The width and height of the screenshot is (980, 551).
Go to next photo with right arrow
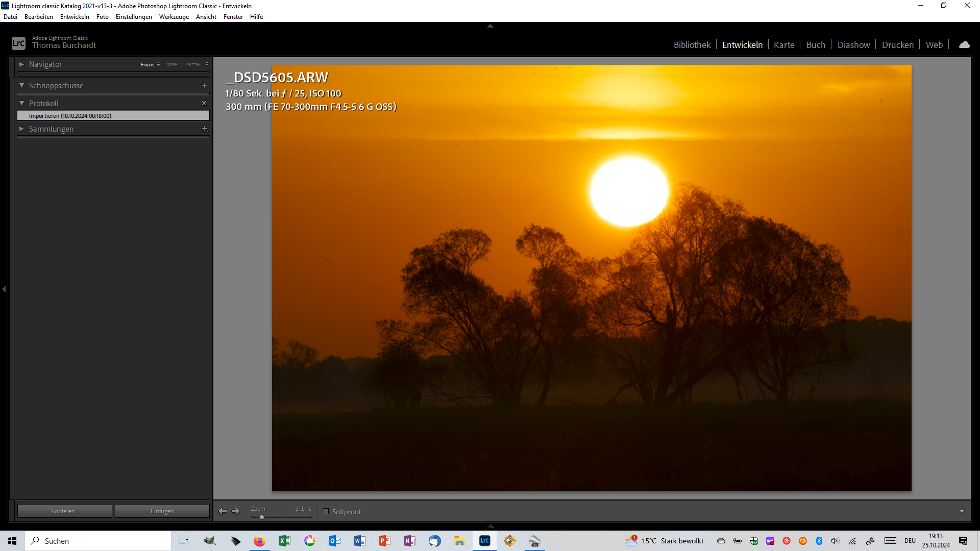coord(236,511)
